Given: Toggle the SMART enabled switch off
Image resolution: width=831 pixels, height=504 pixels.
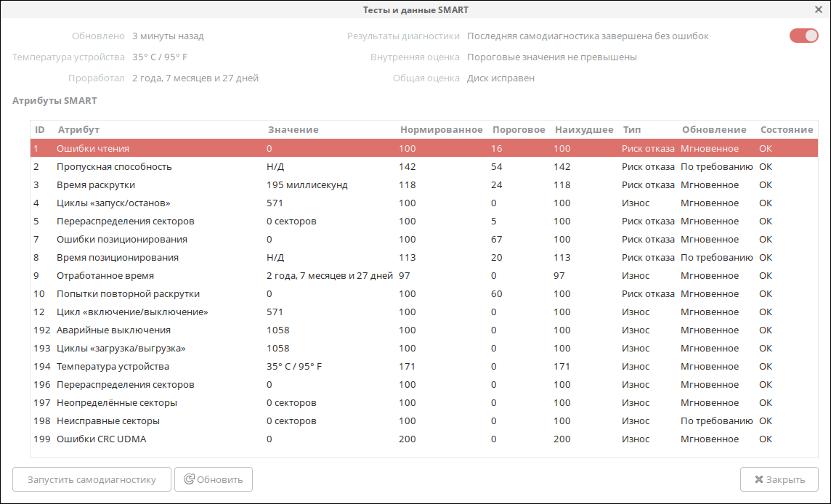Looking at the screenshot, I should (x=803, y=36).
